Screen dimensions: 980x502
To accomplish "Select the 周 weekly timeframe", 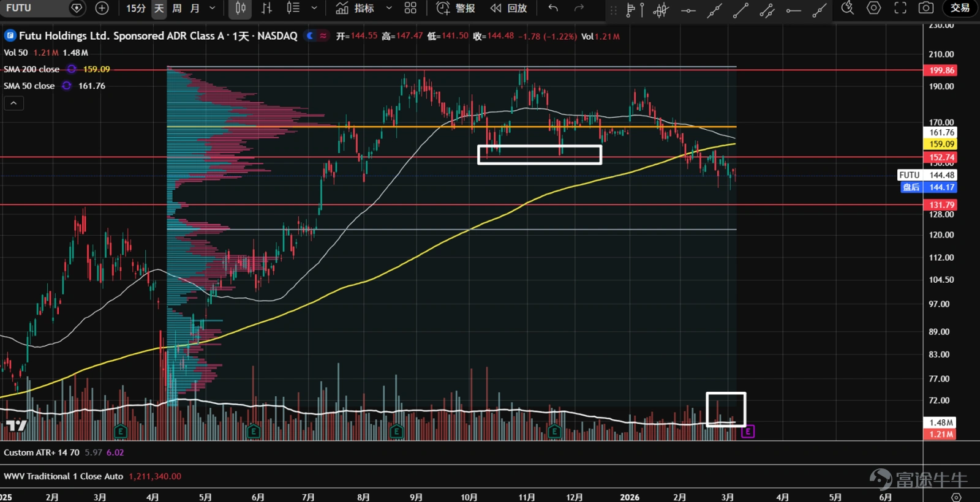I will click(x=177, y=8).
